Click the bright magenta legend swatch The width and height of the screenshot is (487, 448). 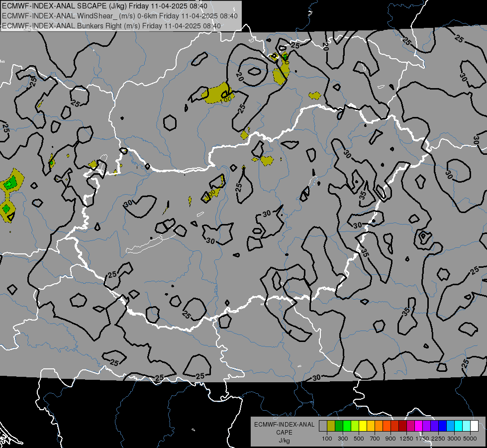[x=419, y=426]
